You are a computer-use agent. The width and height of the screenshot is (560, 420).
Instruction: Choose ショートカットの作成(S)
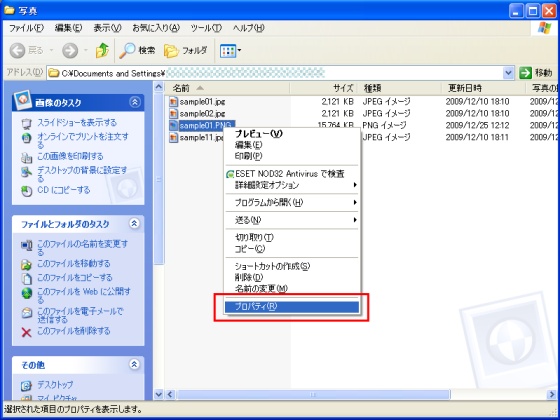[x=292, y=266]
